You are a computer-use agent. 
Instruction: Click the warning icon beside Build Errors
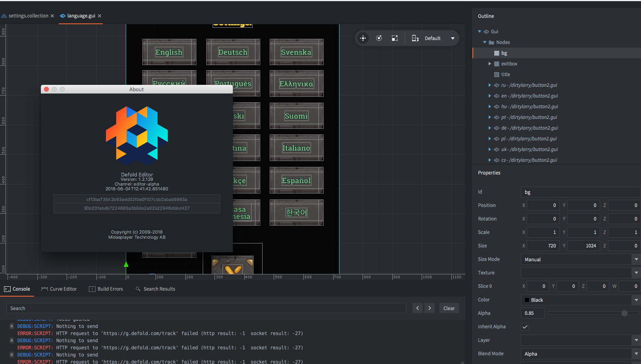(92, 289)
